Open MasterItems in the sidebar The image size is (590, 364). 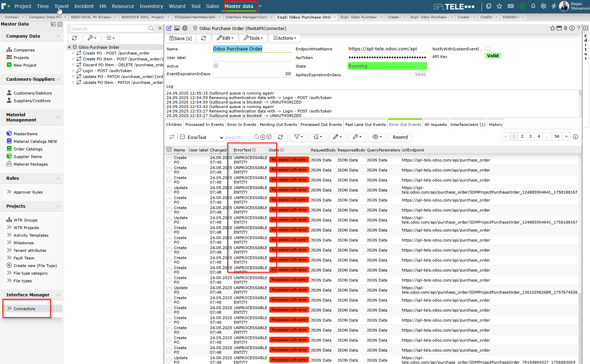[x=26, y=134]
